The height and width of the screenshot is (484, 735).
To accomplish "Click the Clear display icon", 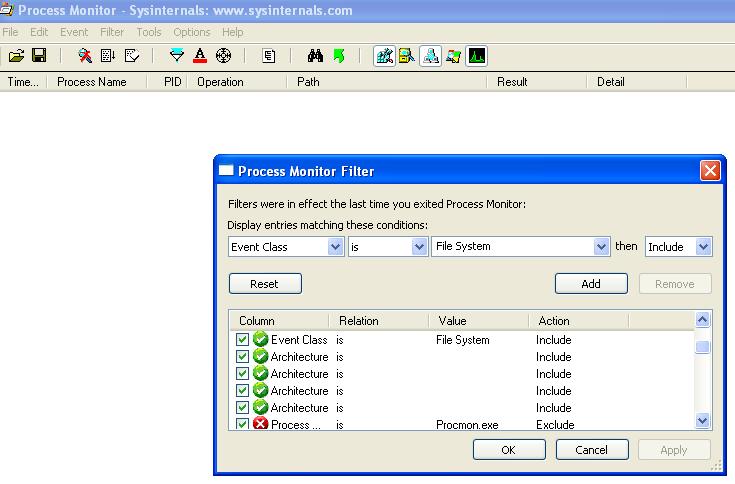I will pyautogui.click(x=132, y=56).
